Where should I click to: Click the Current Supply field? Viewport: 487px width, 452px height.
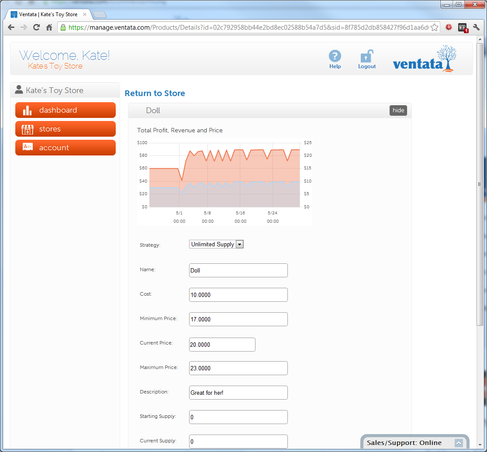(238, 441)
